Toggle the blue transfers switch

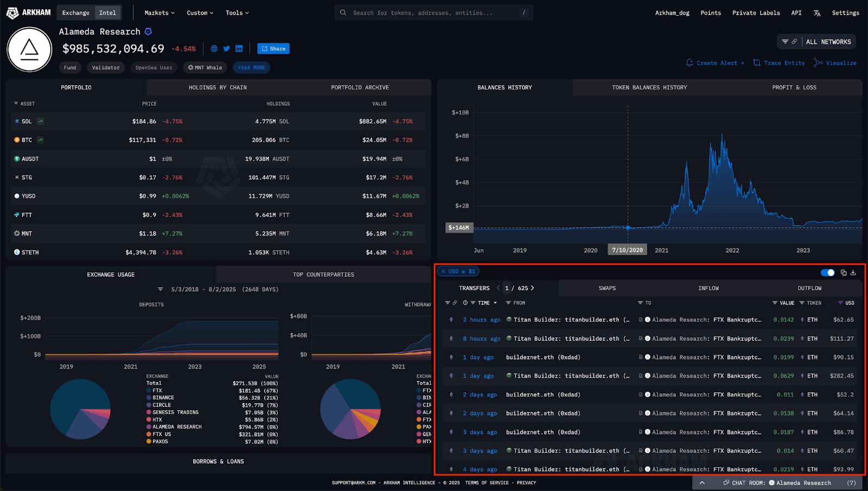pyautogui.click(x=827, y=272)
